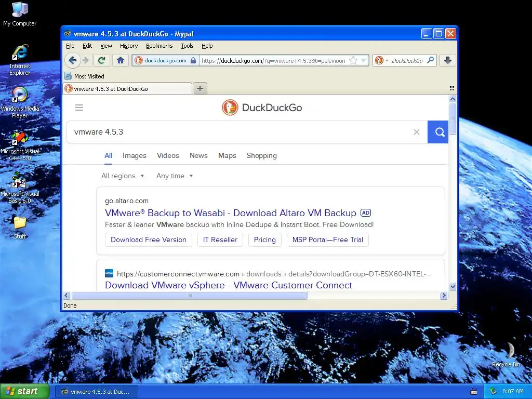
Task: Click the system tray keyboard icon
Action: (x=474, y=392)
